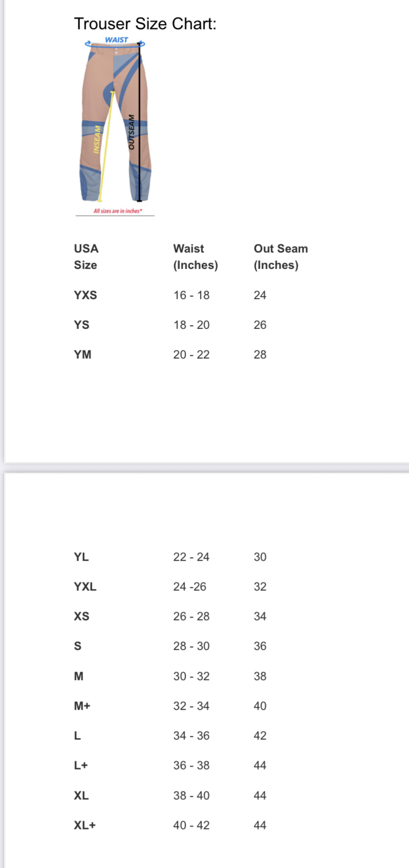Click the black OUTSEAM label on trousers
This screenshot has width=409, height=868.
click(x=131, y=132)
